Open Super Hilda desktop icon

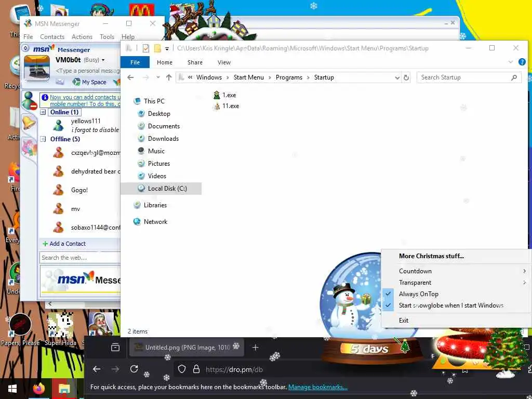tap(60, 329)
